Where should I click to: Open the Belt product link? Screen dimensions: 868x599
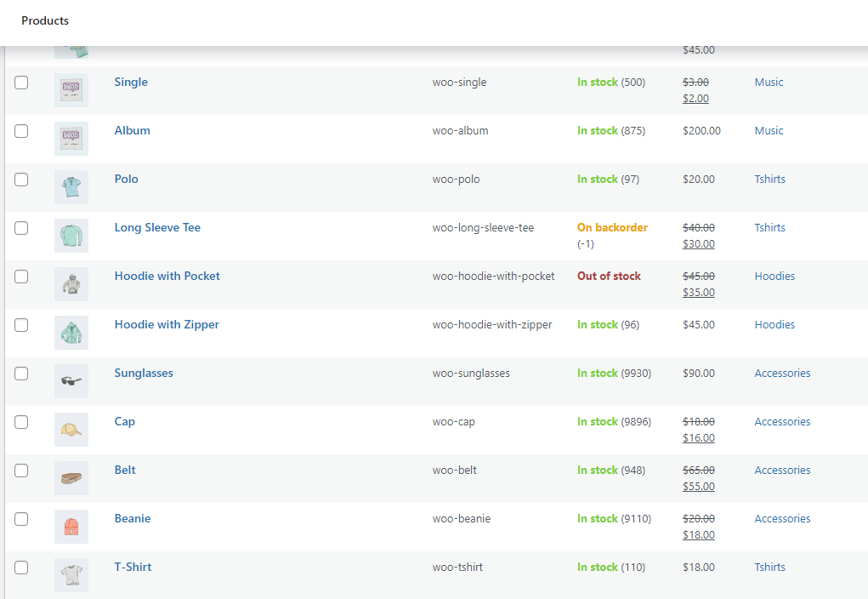click(x=125, y=470)
